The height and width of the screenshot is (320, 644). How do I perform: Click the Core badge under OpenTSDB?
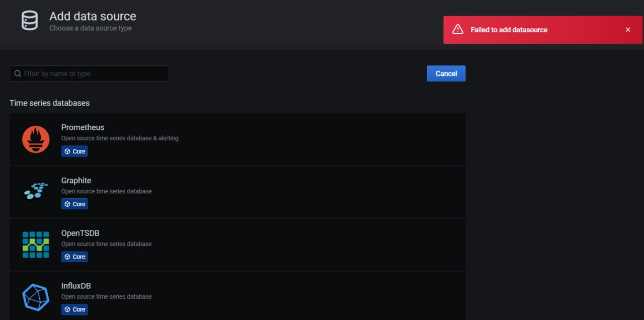[x=74, y=257]
